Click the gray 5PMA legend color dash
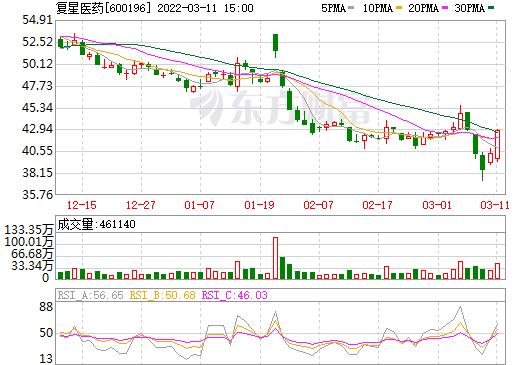Viewport: 520px width, 365px height. [351, 7]
